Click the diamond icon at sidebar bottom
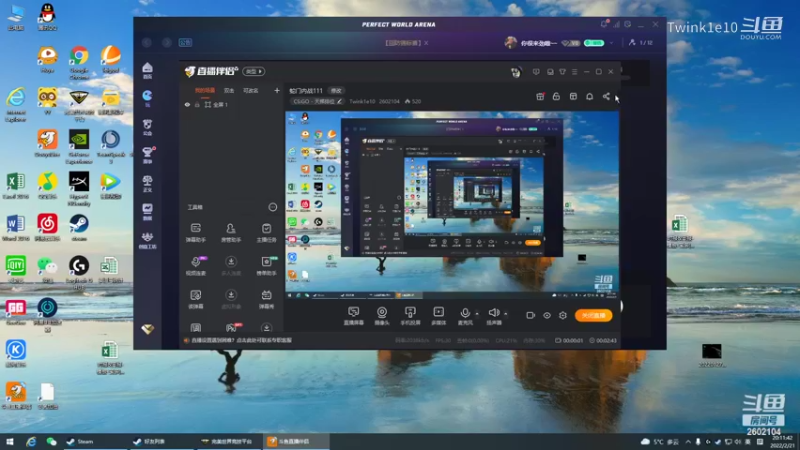Screen dimensions: 800x450 click(147, 329)
